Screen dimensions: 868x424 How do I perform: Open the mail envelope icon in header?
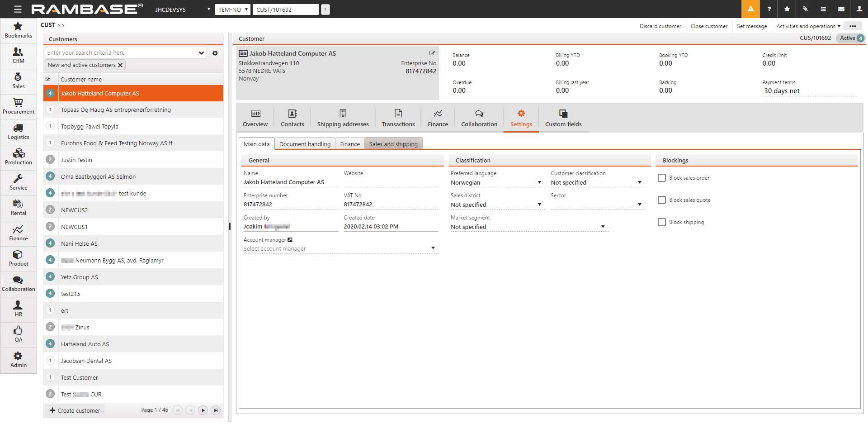(x=841, y=9)
